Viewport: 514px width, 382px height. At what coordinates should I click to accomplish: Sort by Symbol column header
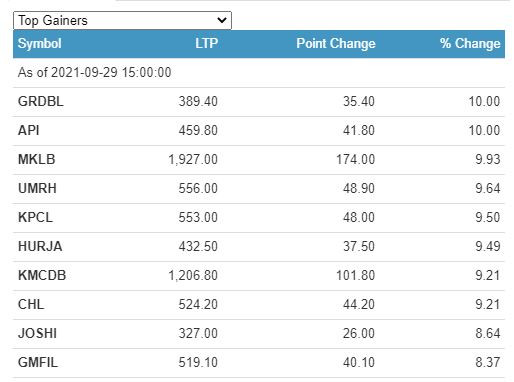(40, 43)
